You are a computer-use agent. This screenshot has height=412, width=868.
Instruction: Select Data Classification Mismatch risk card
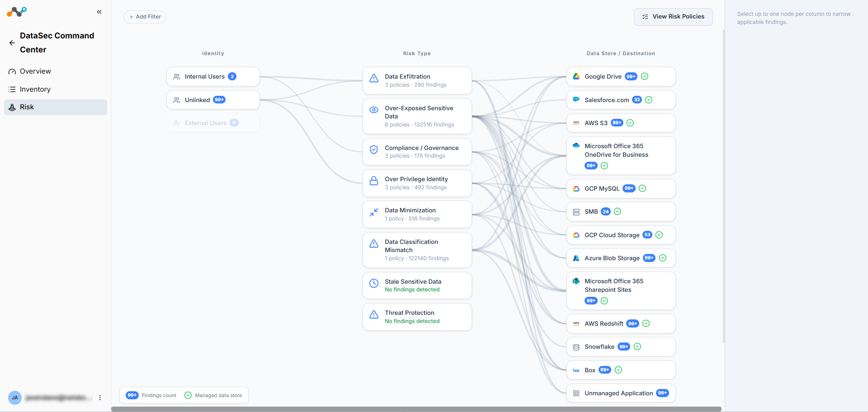click(x=417, y=250)
